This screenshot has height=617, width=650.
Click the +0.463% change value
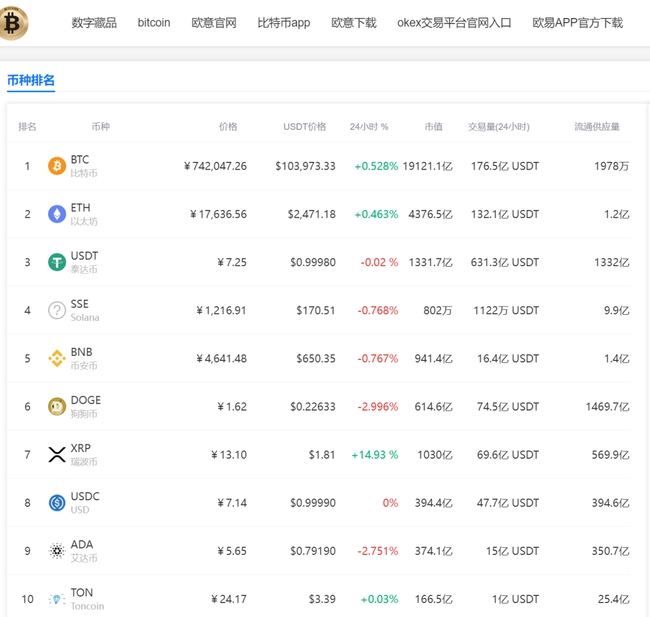376,214
